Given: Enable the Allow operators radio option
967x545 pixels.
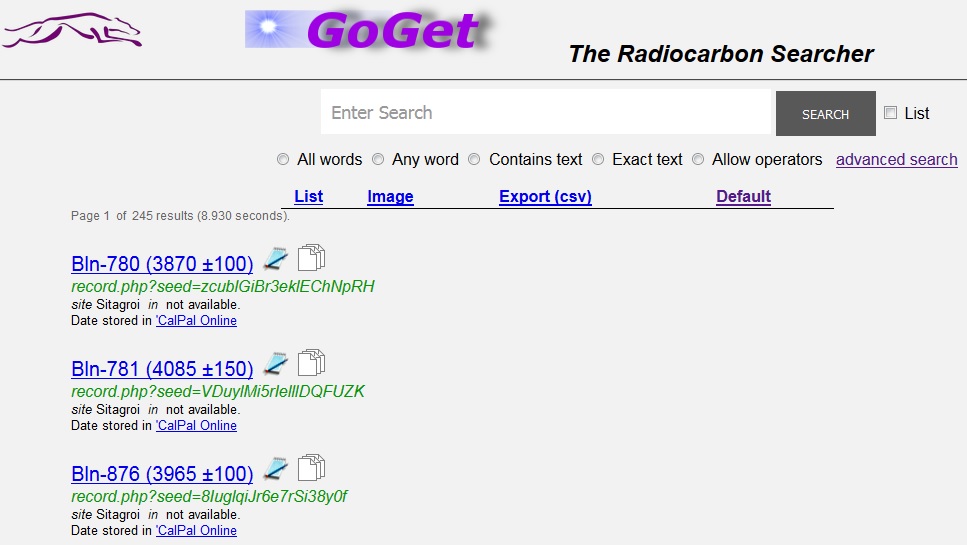Looking at the screenshot, I should (x=698, y=160).
